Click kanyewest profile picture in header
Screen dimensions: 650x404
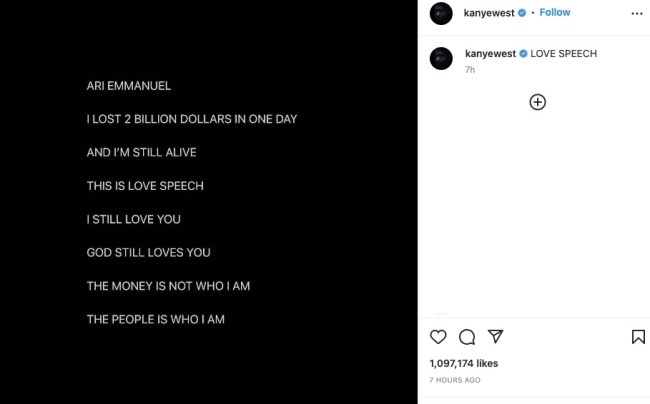[x=441, y=13]
